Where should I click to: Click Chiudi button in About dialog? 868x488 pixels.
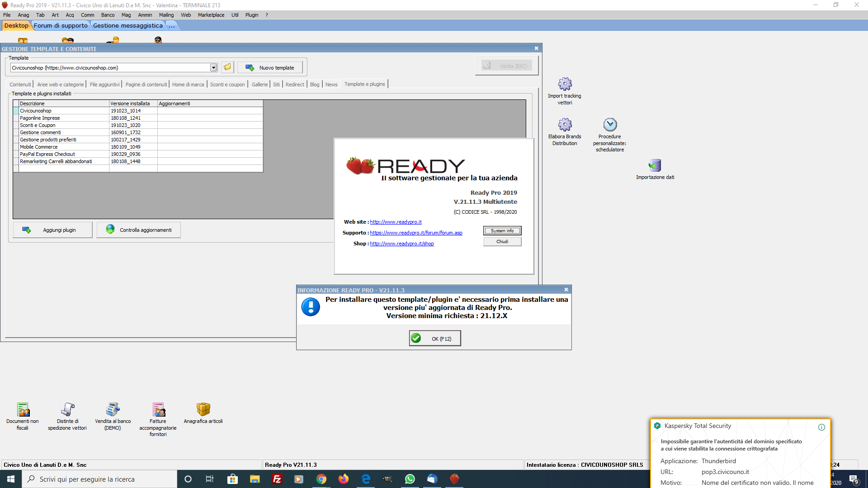click(x=502, y=242)
